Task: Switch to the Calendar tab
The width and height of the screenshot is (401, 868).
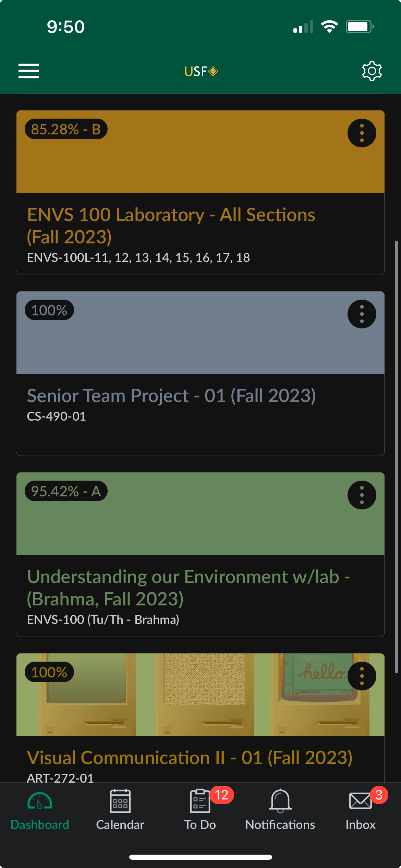Action: click(x=120, y=809)
